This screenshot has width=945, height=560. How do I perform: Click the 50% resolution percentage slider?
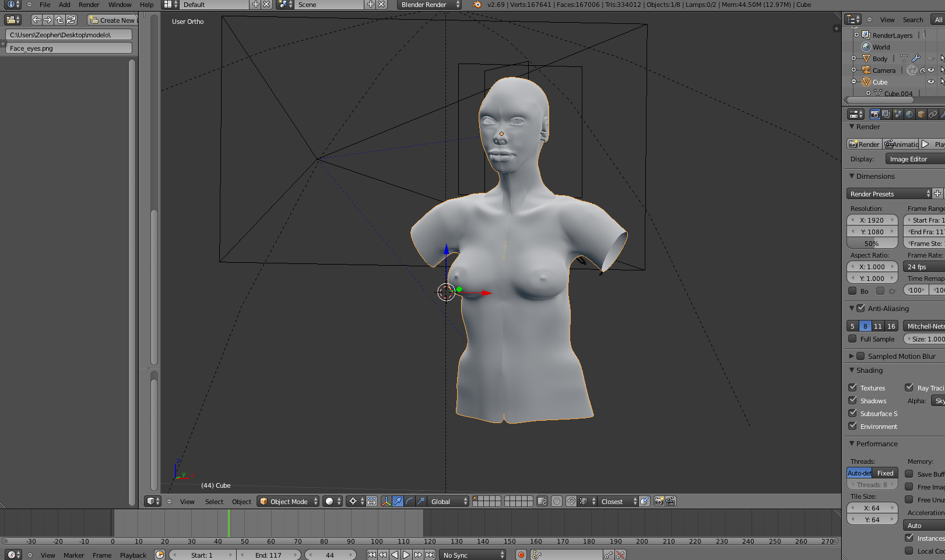point(872,244)
